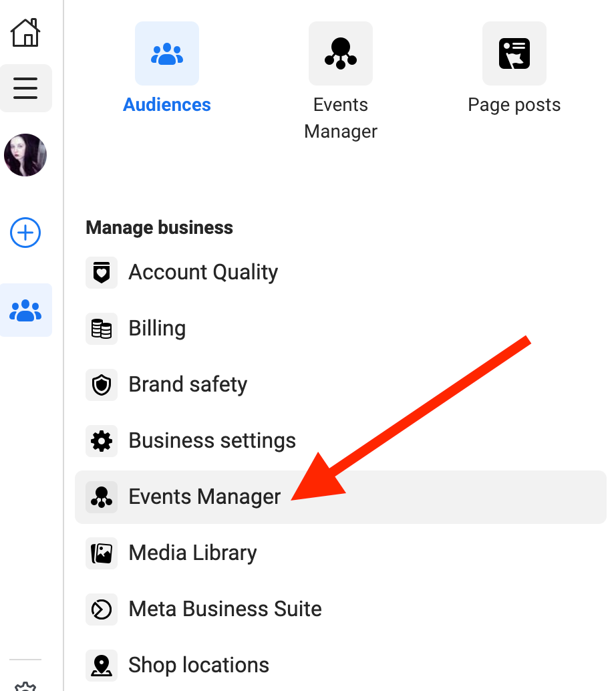The width and height of the screenshot is (616, 691).
Task: Click Events Manager in Manage business list
Action: click(204, 497)
